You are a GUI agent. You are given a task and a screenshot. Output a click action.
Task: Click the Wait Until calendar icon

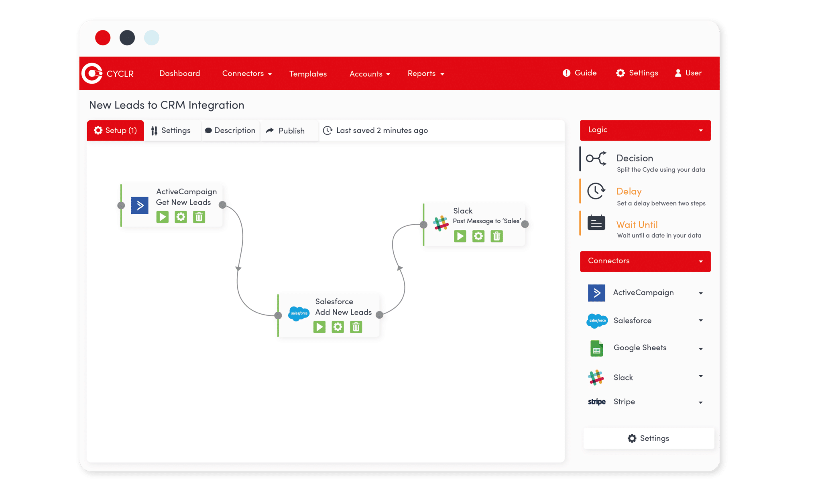pos(596,222)
